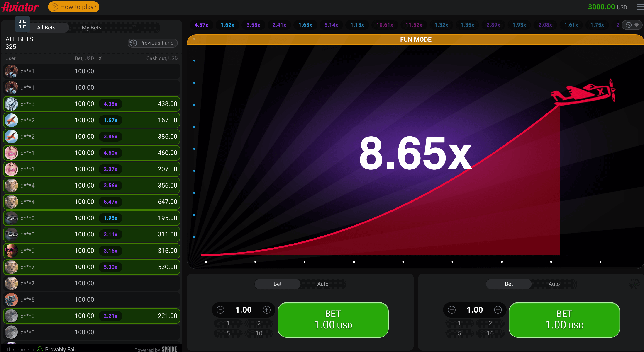Switch left panel to Auto mode
The width and height of the screenshot is (644, 352).
(322, 284)
